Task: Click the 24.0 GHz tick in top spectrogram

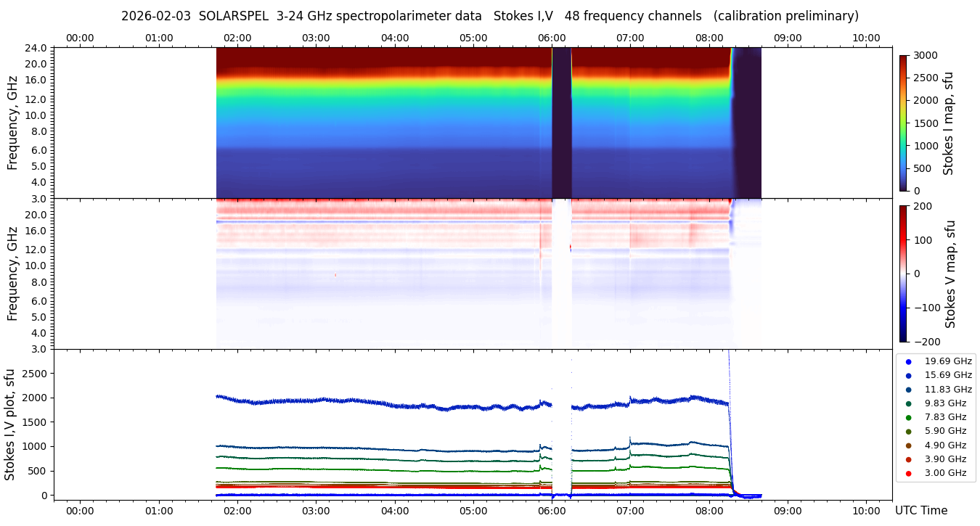Action: point(36,48)
